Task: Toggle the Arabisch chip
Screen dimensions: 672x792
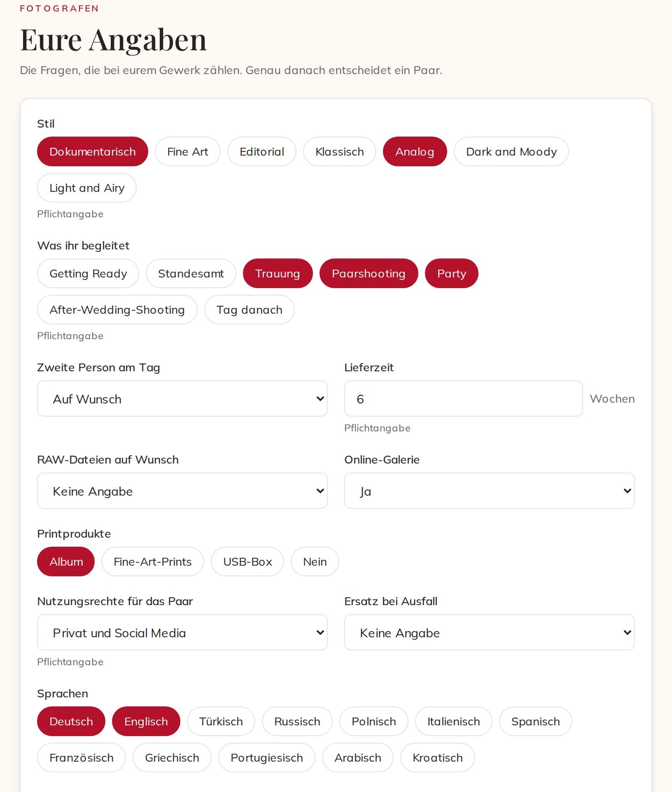Action: coord(357,758)
